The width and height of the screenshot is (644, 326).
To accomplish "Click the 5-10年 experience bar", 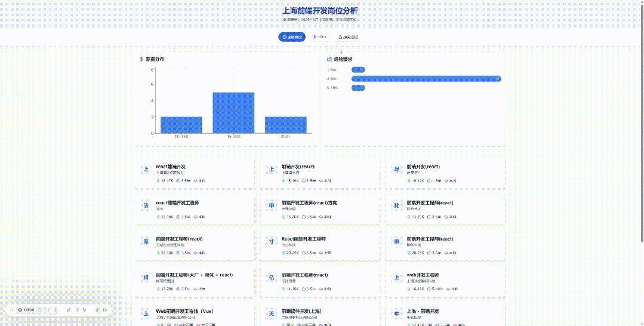I will coord(358,88).
